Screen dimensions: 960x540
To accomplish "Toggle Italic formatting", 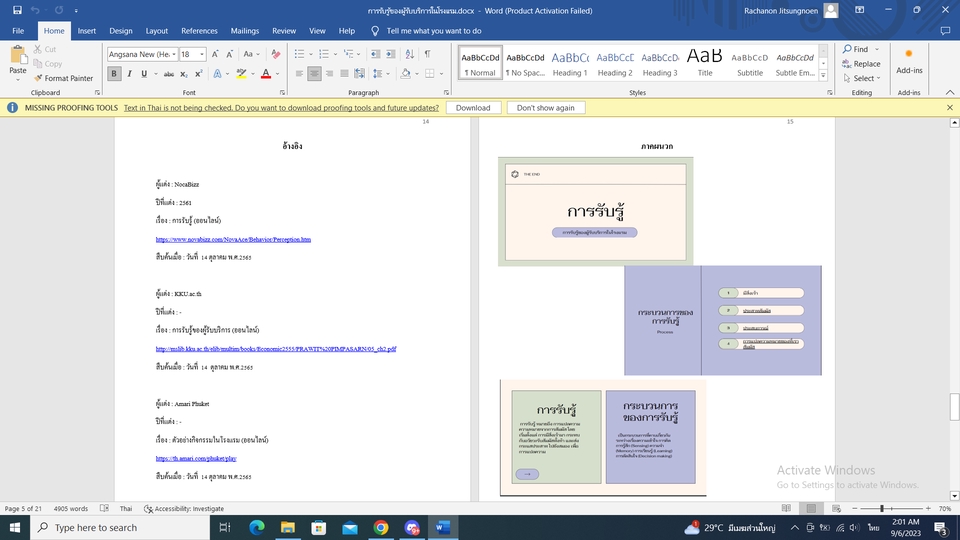I will 129,74.
